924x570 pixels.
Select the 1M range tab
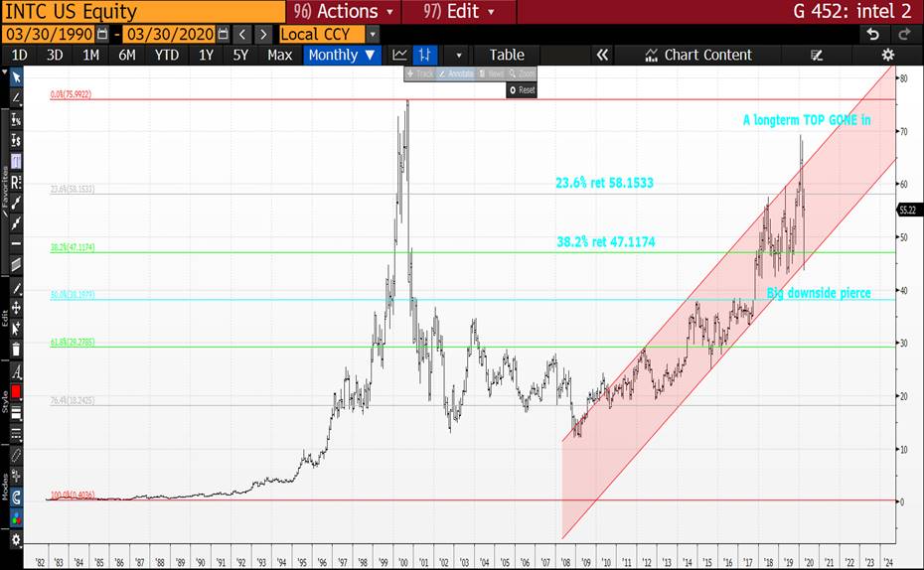90,55
